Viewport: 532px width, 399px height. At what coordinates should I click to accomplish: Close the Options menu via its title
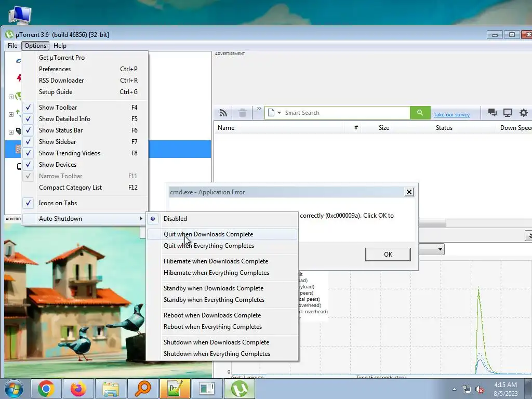coord(35,46)
